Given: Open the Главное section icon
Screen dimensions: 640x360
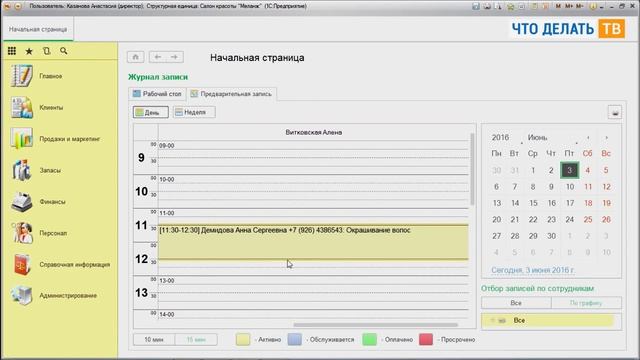Looking at the screenshot, I should (22, 76).
